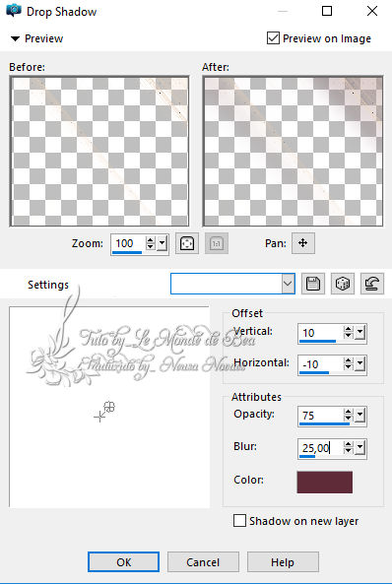Enable Shadow on new layer checkbox
The height and width of the screenshot is (584, 392).
click(239, 520)
